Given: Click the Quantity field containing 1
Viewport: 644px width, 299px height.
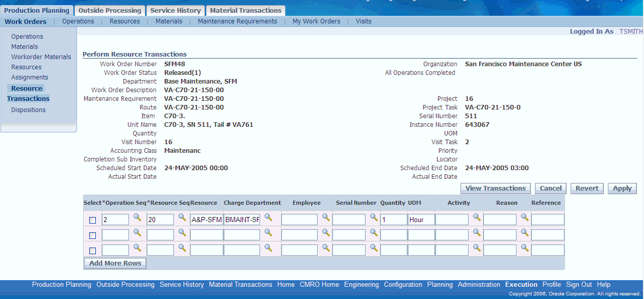Looking at the screenshot, I should pos(394,220).
